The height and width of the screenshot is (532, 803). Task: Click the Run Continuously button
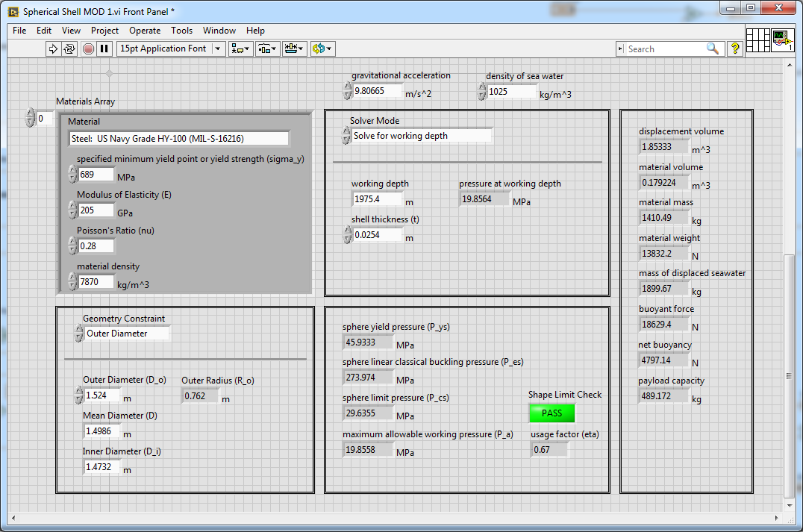(x=69, y=48)
